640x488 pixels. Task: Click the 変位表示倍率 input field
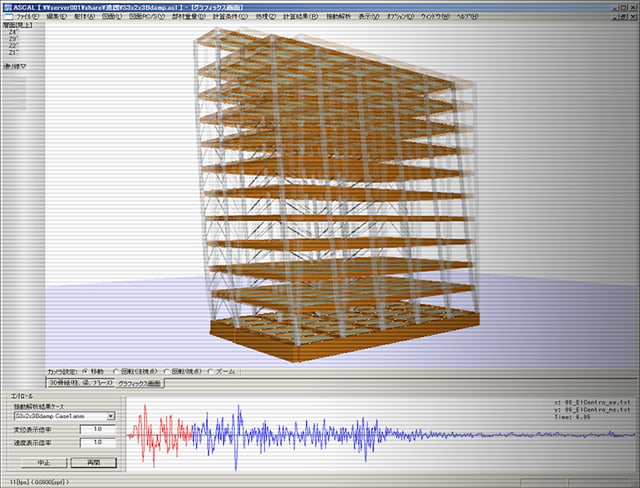98,430
